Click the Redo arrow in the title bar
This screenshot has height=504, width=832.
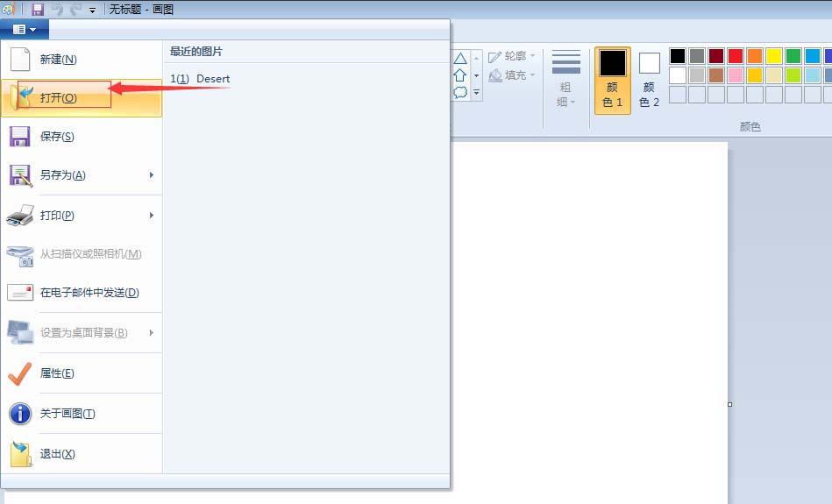click(x=75, y=9)
